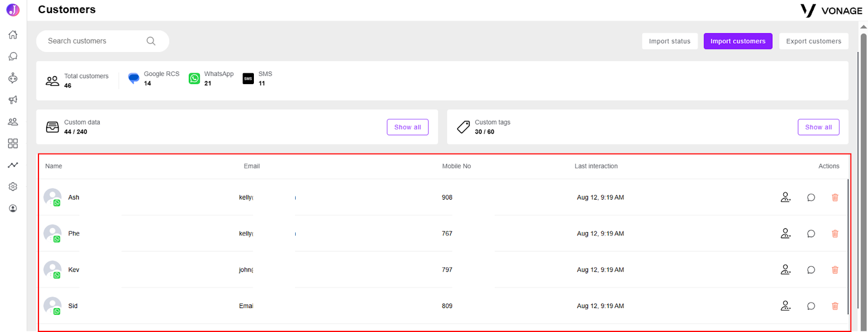Open chat with customer Phe
The width and height of the screenshot is (868, 332).
click(811, 234)
